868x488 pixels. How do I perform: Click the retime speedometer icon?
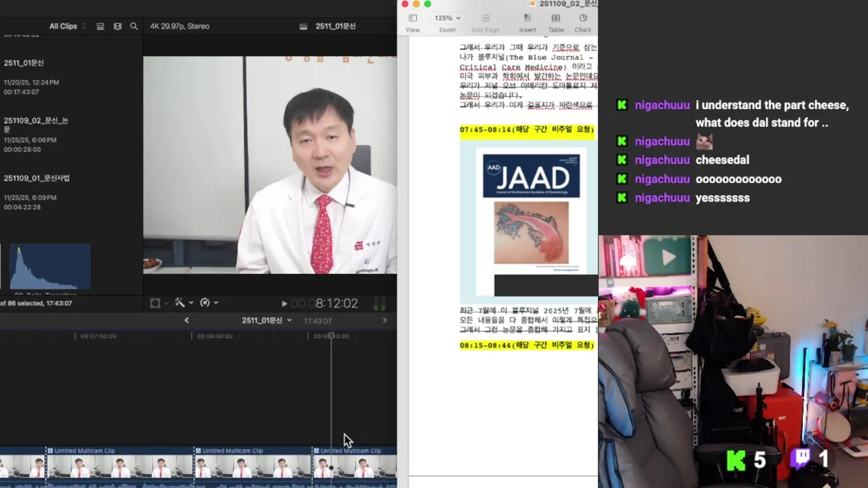pyautogui.click(x=205, y=303)
